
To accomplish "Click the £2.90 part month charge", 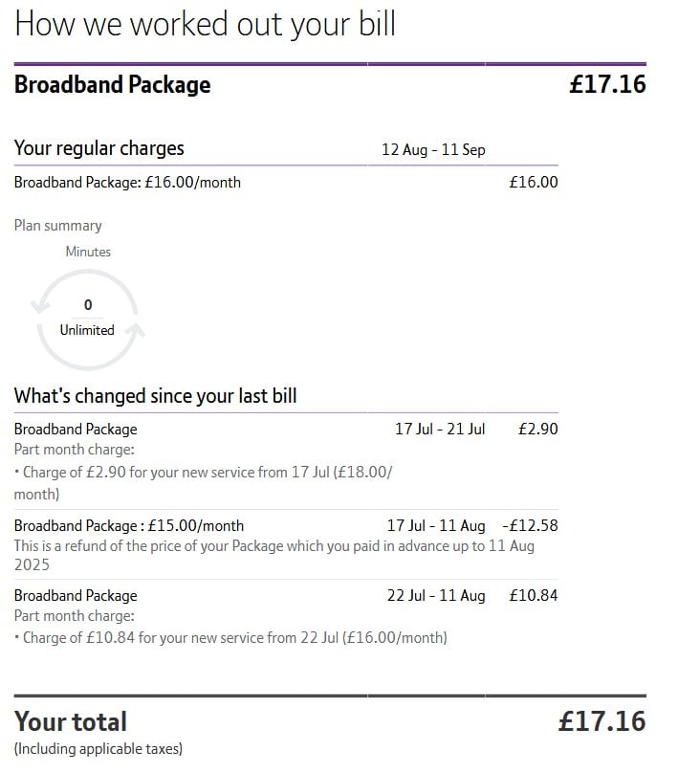I will (538, 429).
